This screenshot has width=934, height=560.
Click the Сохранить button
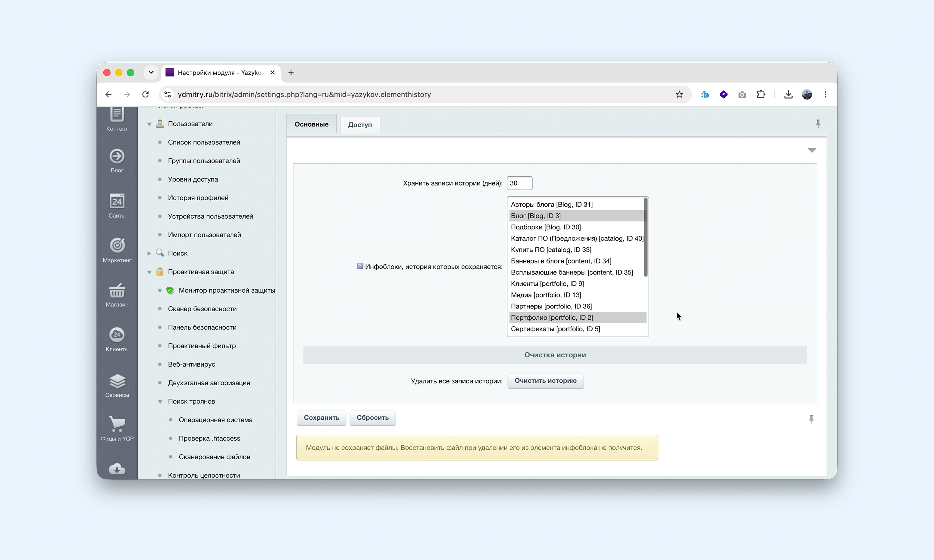click(x=321, y=418)
